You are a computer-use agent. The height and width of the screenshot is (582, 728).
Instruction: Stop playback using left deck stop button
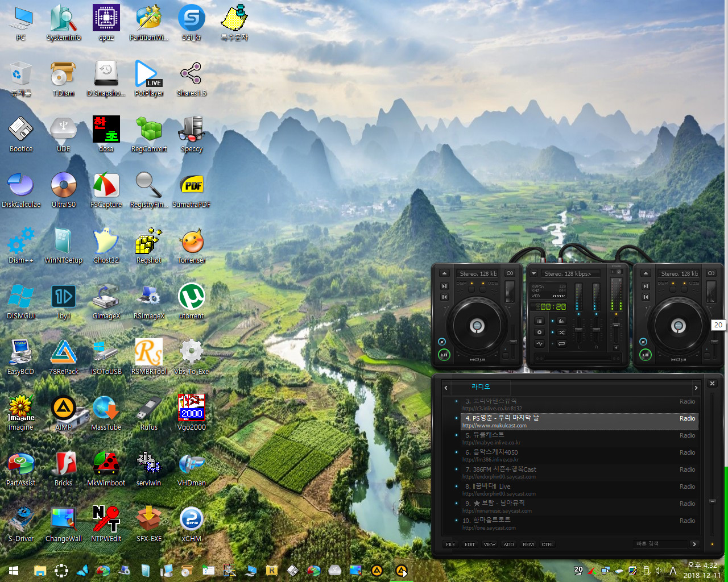[x=442, y=342]
